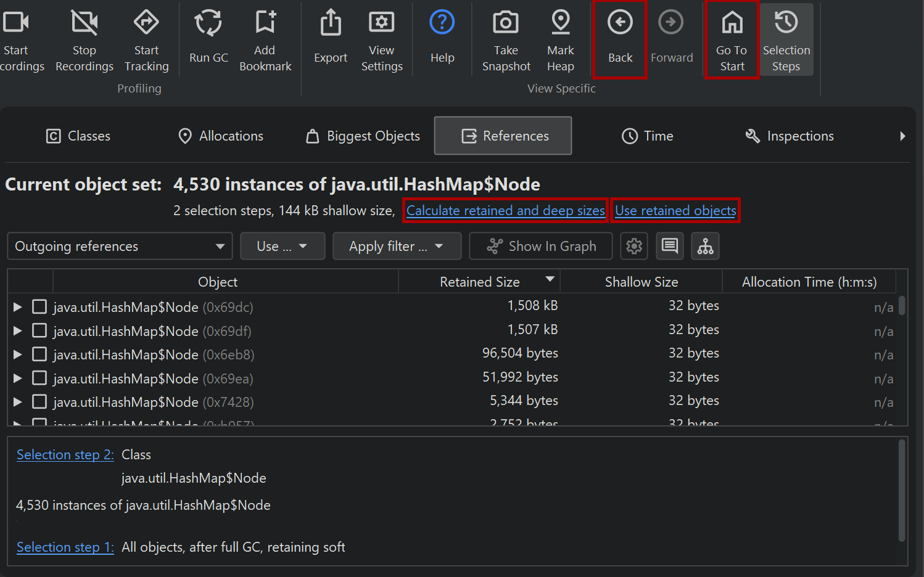Open view settings gear next to Show In Graph
The height and width of the screenshot is (577, 924).
pos(634,247)
